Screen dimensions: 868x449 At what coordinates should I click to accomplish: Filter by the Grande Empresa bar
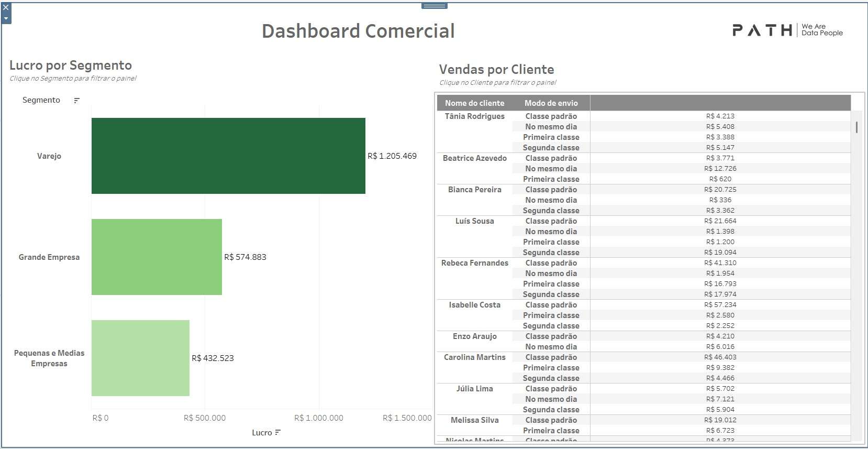click(157, 257)
